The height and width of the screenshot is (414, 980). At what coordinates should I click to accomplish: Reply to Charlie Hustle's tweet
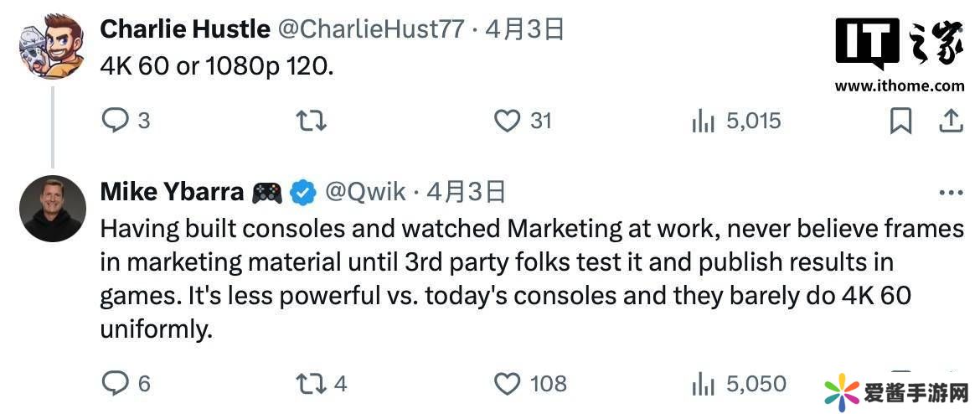[x=114, y=122]
